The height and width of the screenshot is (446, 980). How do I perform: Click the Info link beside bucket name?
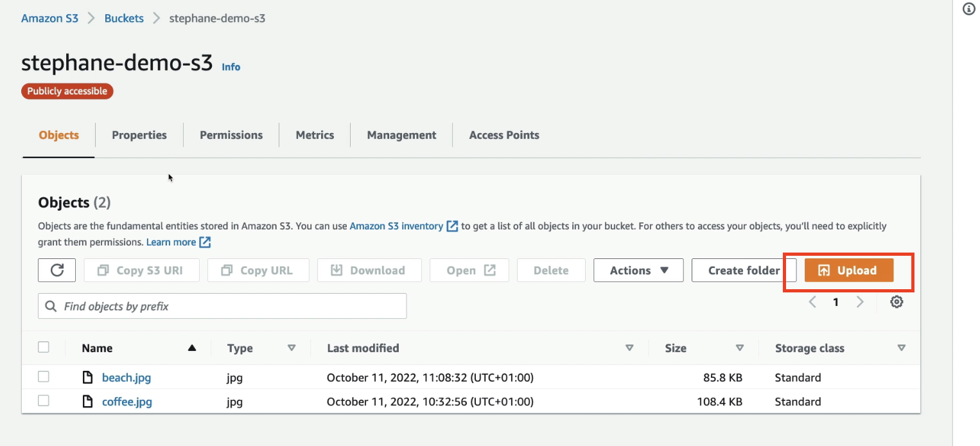(x=231, y=67)
